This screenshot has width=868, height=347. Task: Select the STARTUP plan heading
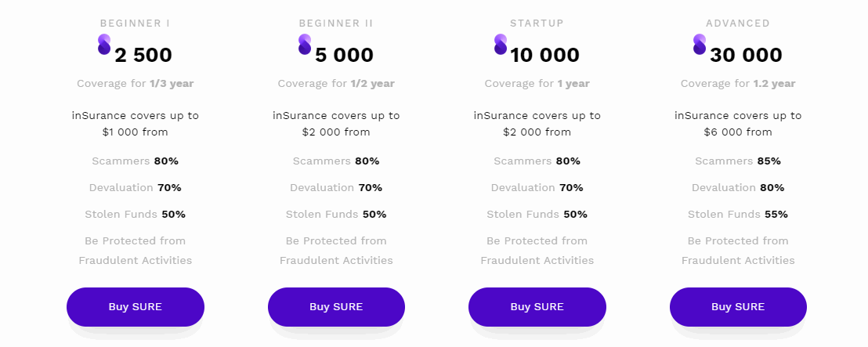[x=537, y=23]
